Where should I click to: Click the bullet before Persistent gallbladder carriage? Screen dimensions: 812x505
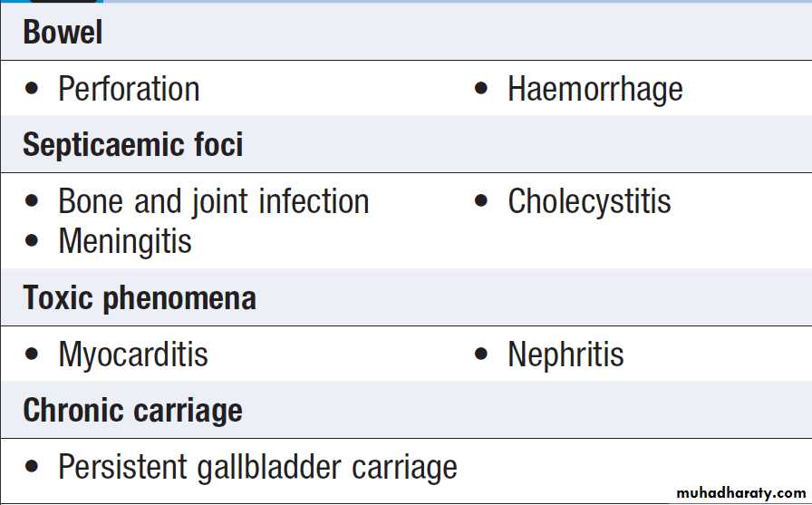(33, 468)
